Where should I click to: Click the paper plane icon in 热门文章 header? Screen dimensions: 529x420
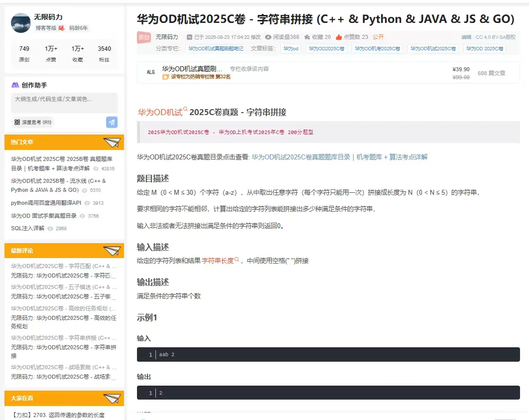click(x=112, y=142)
